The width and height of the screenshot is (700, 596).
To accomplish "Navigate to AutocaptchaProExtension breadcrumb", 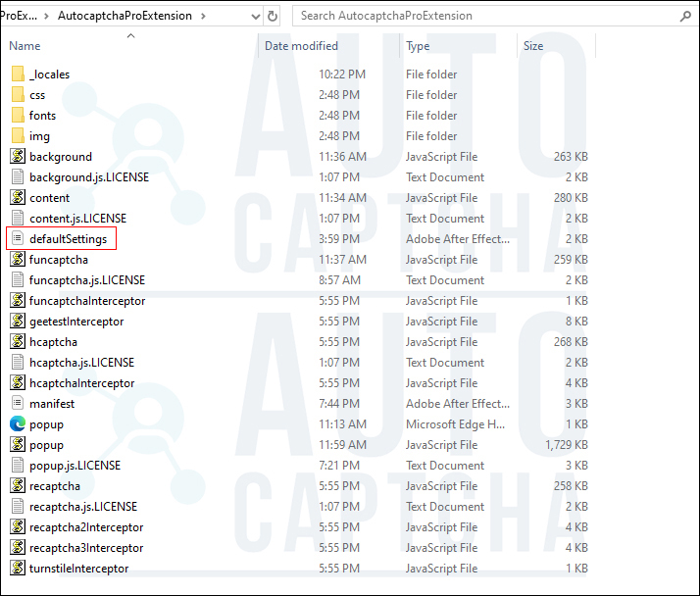I will [125, 16].
